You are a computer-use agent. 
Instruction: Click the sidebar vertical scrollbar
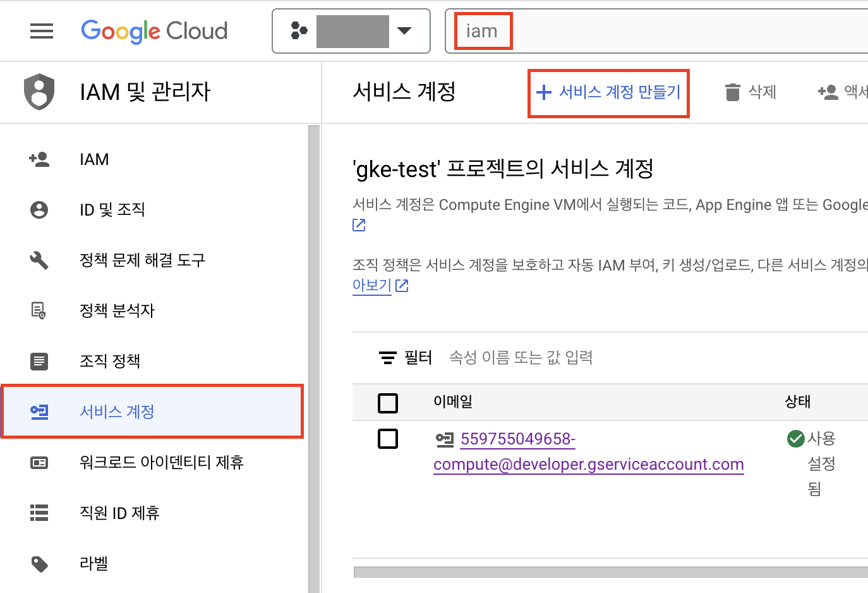[314, 359]
